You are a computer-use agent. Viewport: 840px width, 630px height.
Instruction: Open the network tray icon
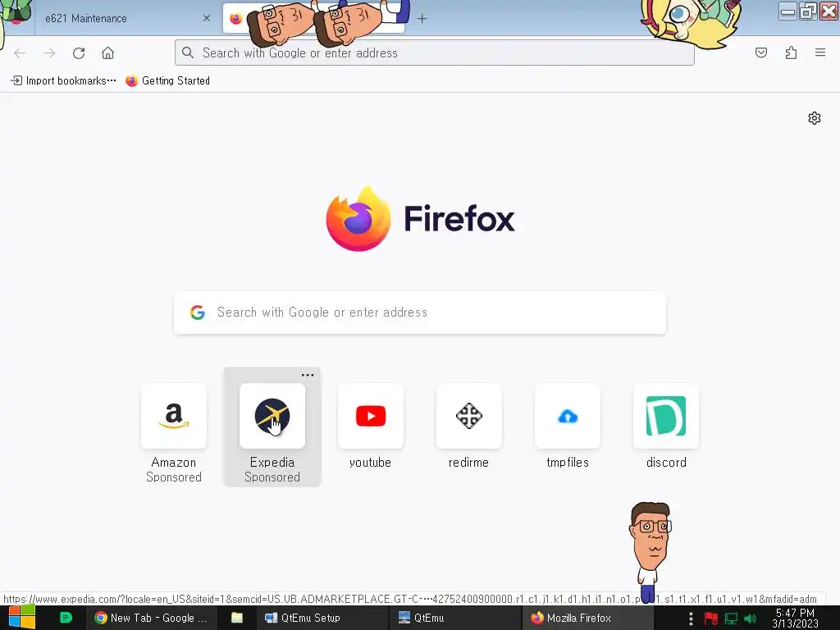point(731,619)
